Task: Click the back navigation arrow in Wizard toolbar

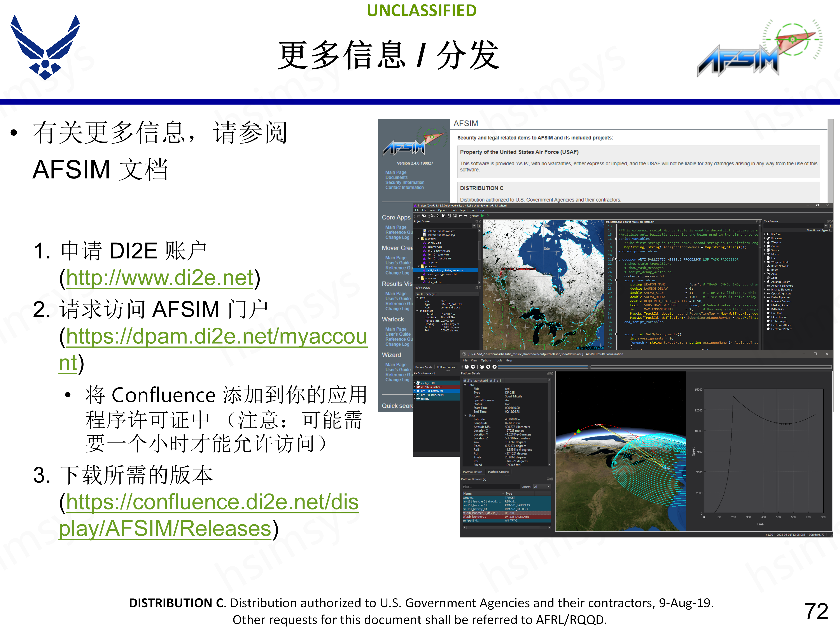Action: pyautogui.click(x=460, y=216)
